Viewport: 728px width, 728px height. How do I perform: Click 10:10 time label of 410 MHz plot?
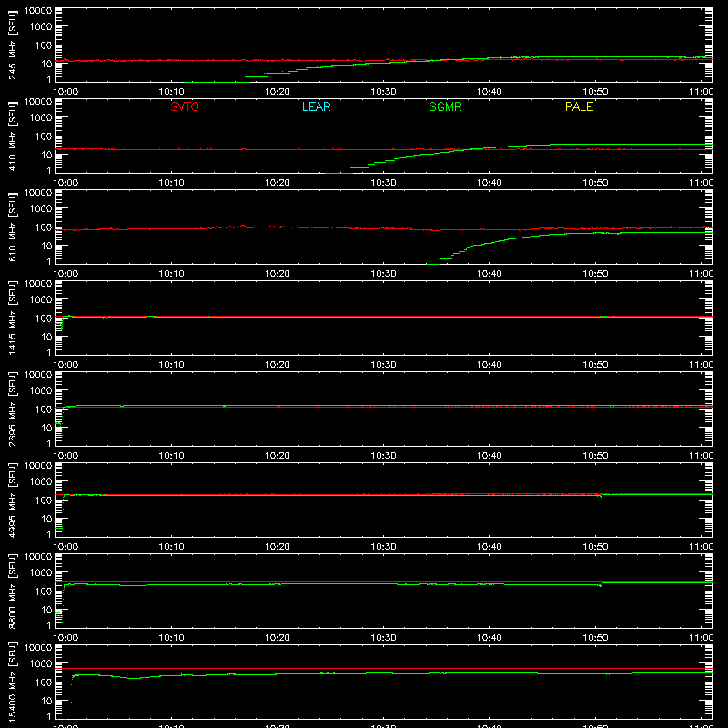(171, 183)
